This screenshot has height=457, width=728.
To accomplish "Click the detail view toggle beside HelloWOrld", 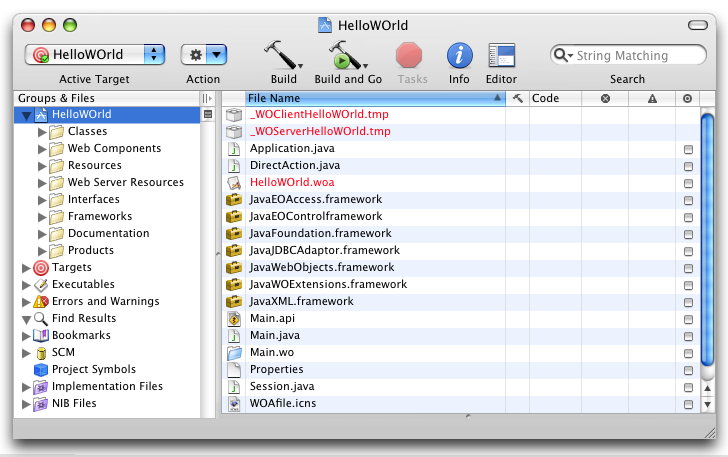I will 208,114.
